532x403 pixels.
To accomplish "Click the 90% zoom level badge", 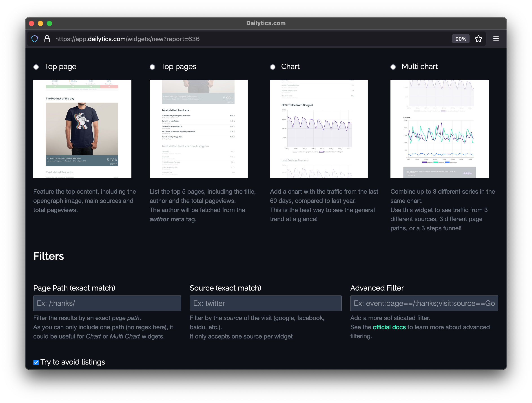I will (461, 39).
